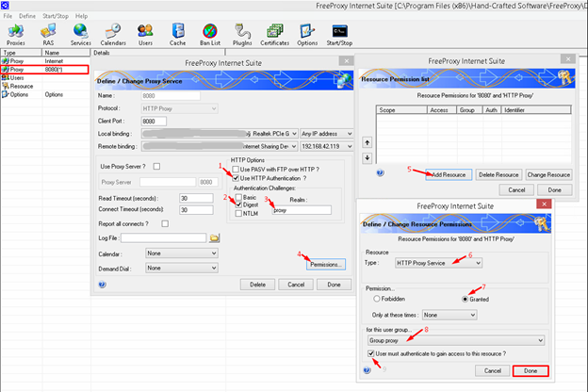
Task: Open the Only at these times dropdown
Action: coord(449,315)
